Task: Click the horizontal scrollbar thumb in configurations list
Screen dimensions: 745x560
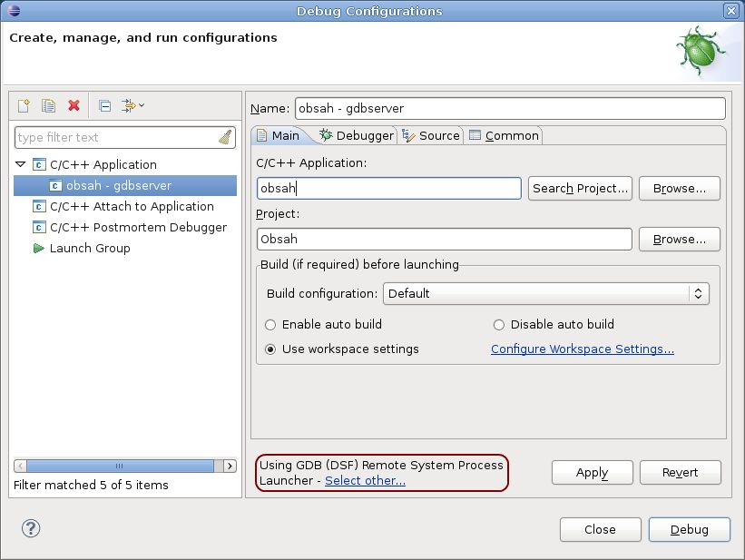Action: (120, 466)
